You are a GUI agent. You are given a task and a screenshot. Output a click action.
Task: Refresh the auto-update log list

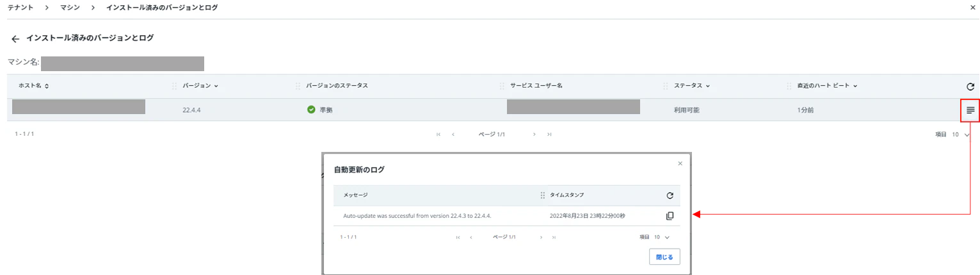670,196
